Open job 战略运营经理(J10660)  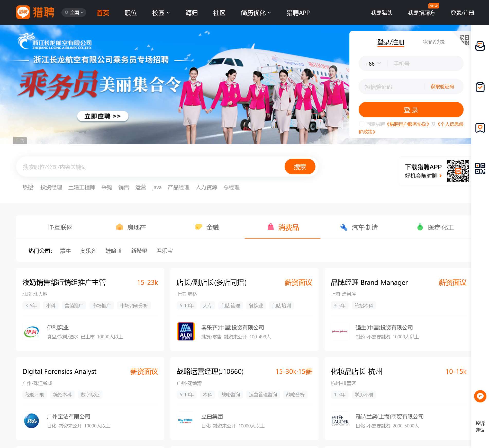tap(210, 371)
